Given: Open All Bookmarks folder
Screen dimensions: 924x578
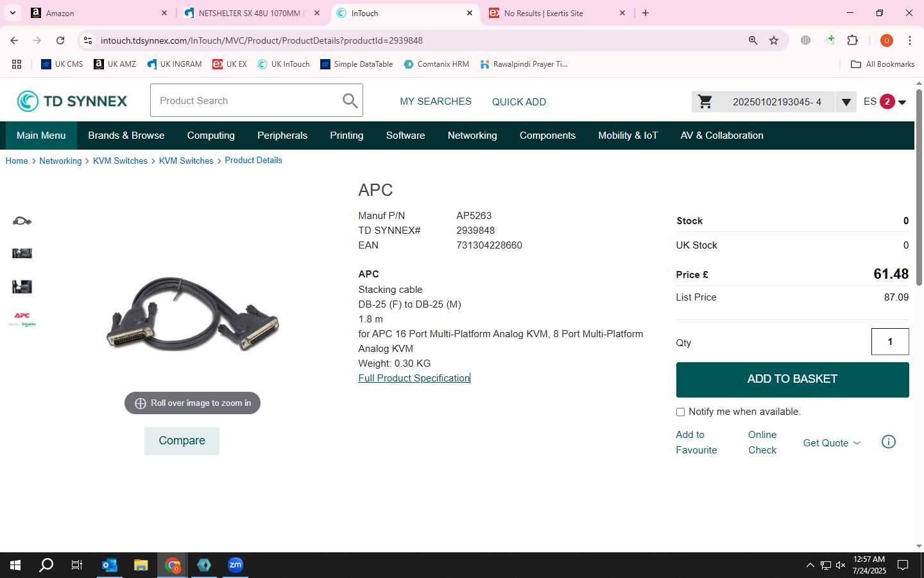Looking at the screenshot, I should pos(882,64).
